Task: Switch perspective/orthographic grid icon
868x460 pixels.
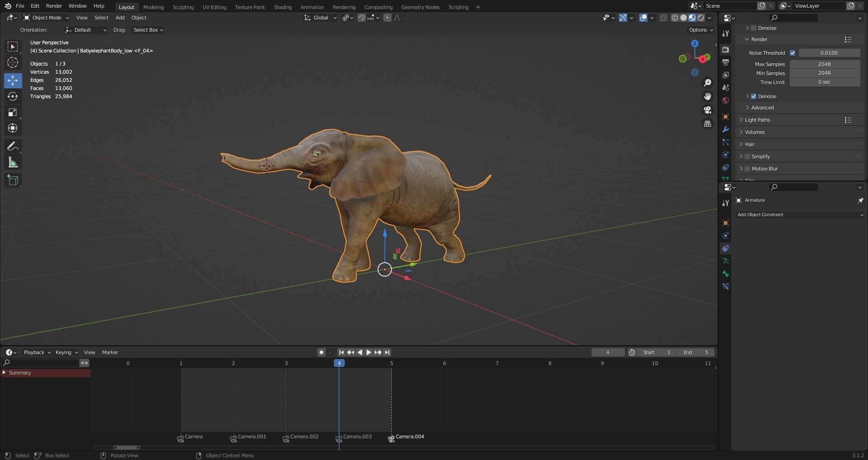Action: (707, 123)
